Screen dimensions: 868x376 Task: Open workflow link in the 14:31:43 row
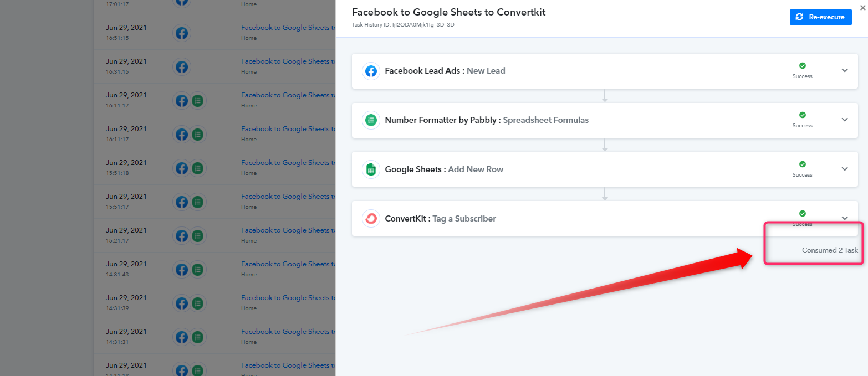tap(288, 264)
